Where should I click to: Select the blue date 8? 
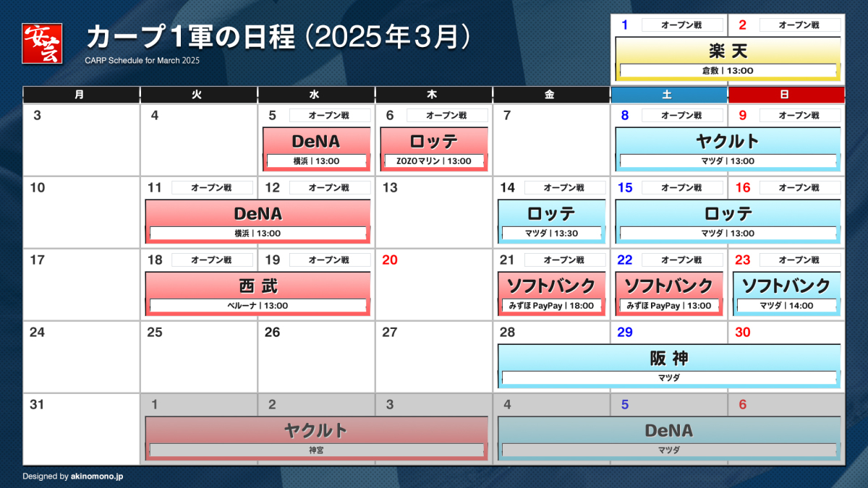[x=625, y=115]
